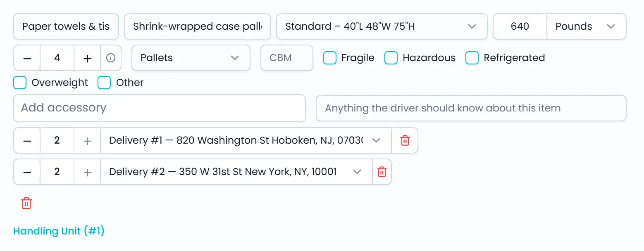Click the driver notes input field
This screenshot has width=644, height=251.
471,108
